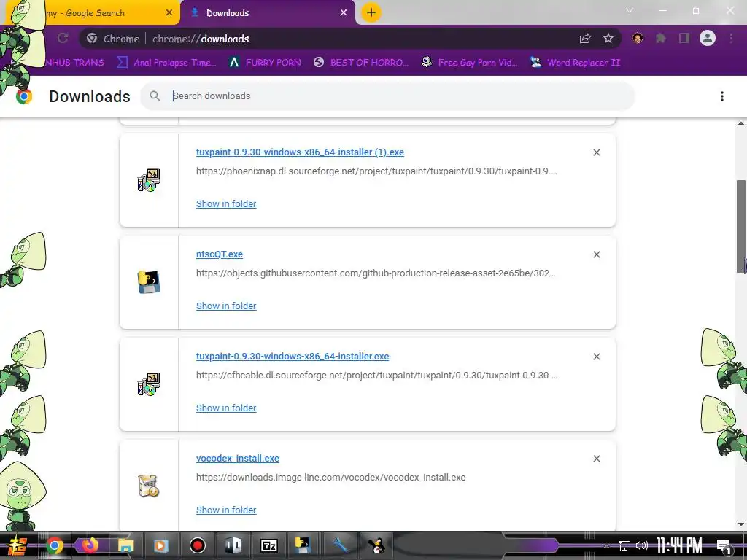Click the ntscQT.exe file icon

pyautogui.click(x=149, y=282)
